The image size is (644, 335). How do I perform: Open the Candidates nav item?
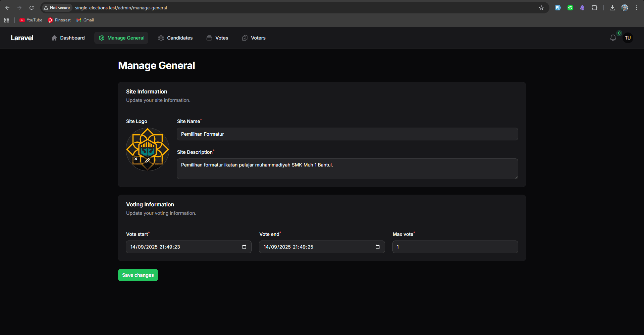click(175, 38)
